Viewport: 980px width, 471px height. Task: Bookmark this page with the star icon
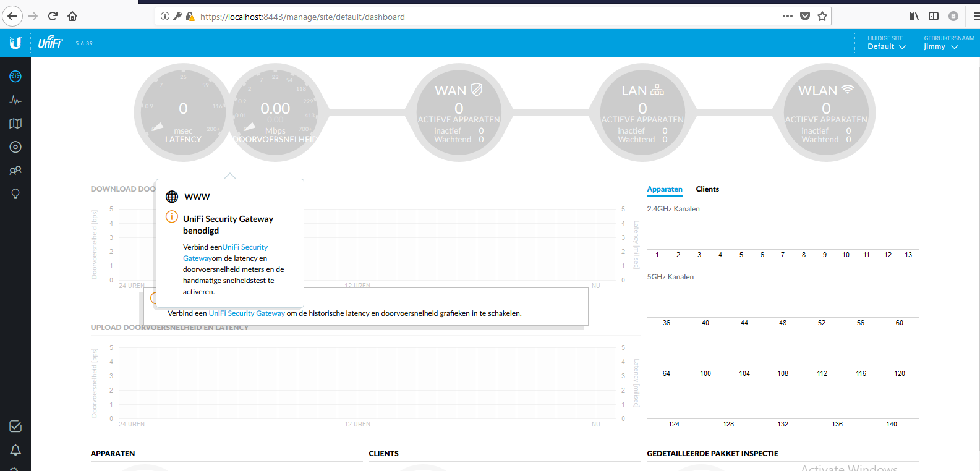[x=822, y=16]
